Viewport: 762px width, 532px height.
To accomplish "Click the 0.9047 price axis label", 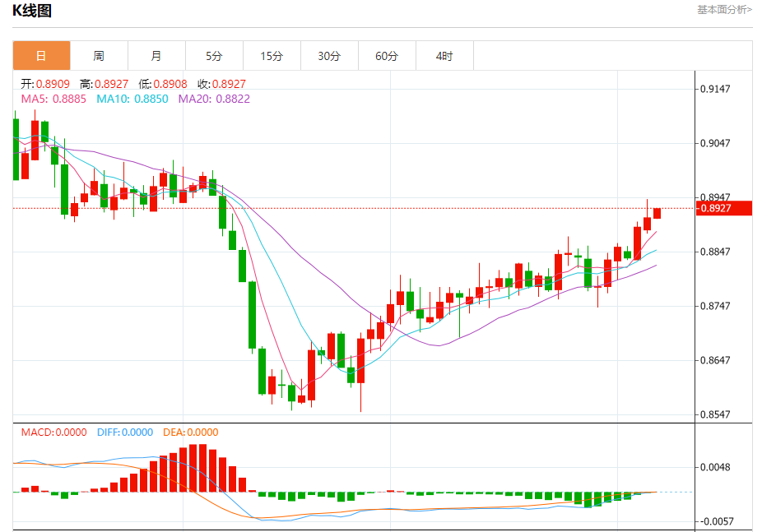I will point(715,143).
